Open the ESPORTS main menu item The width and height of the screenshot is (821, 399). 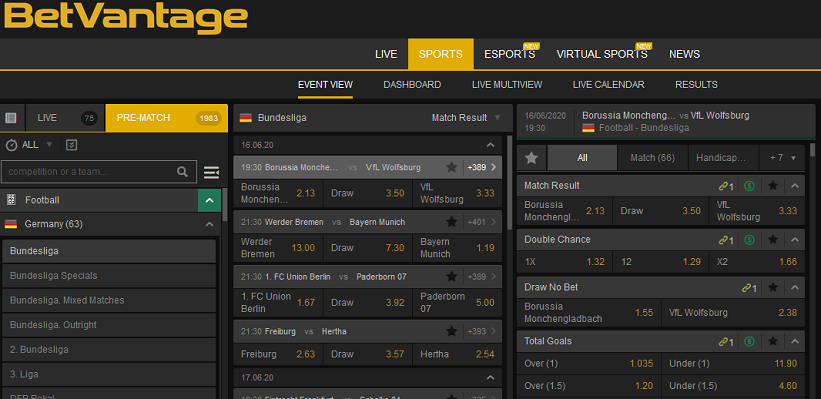(x=509, y=54)
